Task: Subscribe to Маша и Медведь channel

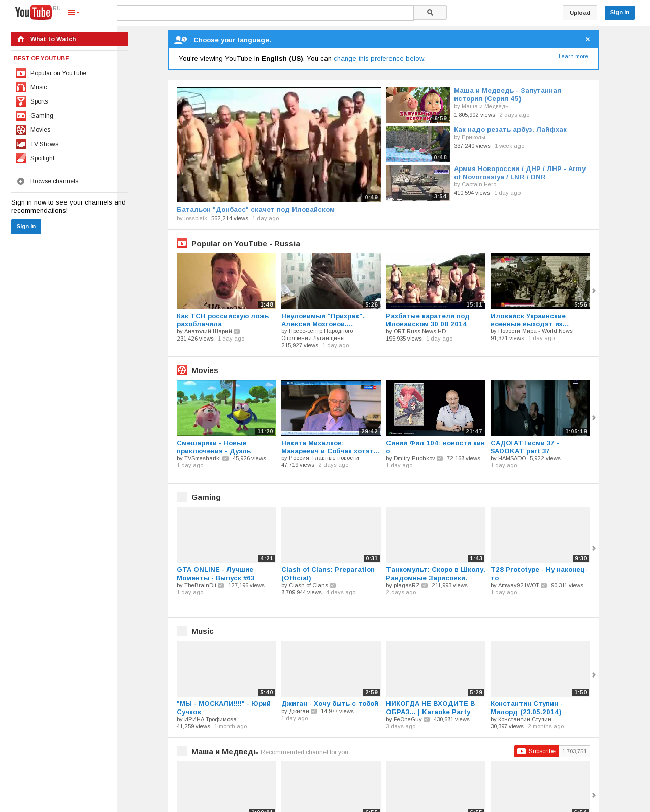Action: [537, 751]
